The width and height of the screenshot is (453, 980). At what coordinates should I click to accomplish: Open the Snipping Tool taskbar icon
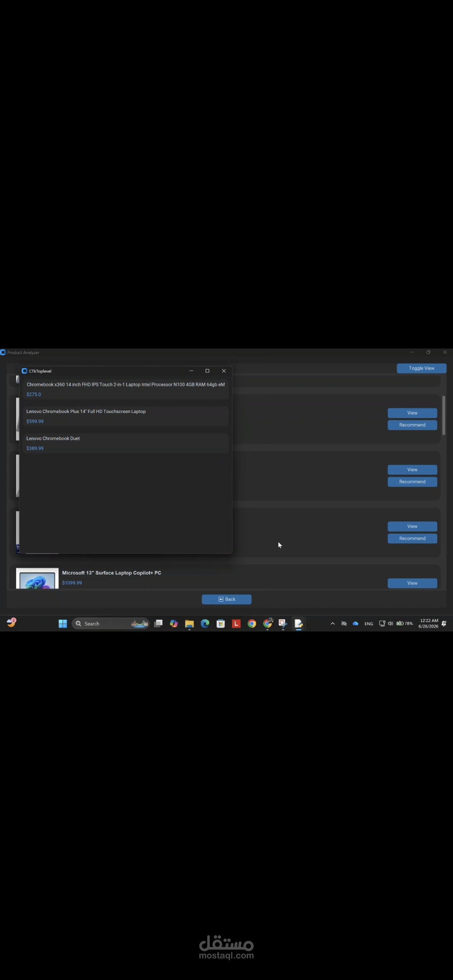(283, 623)
